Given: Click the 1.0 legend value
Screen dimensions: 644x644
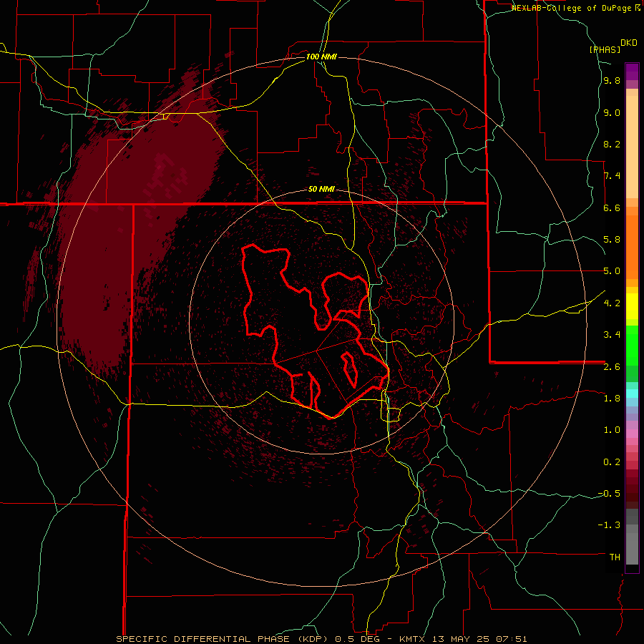Looking at the screenshot, I should (612, 431).
